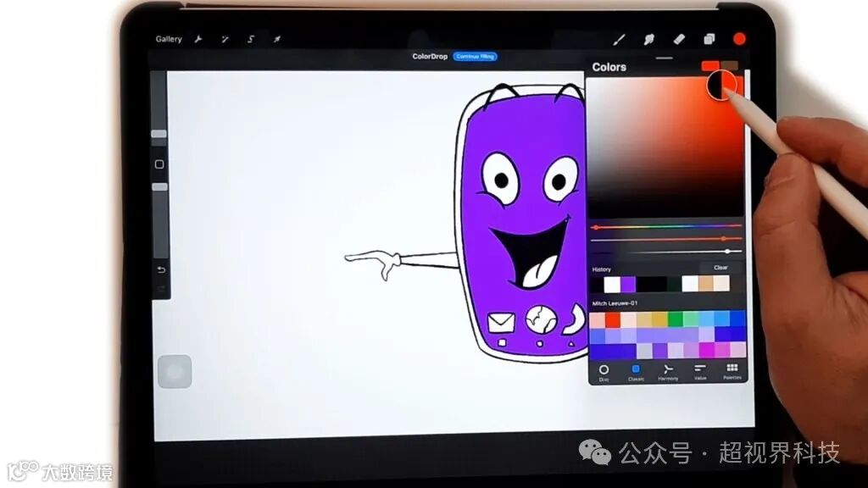Click the Colors panel title
The image size is (868, 488).
click(609, 67)
